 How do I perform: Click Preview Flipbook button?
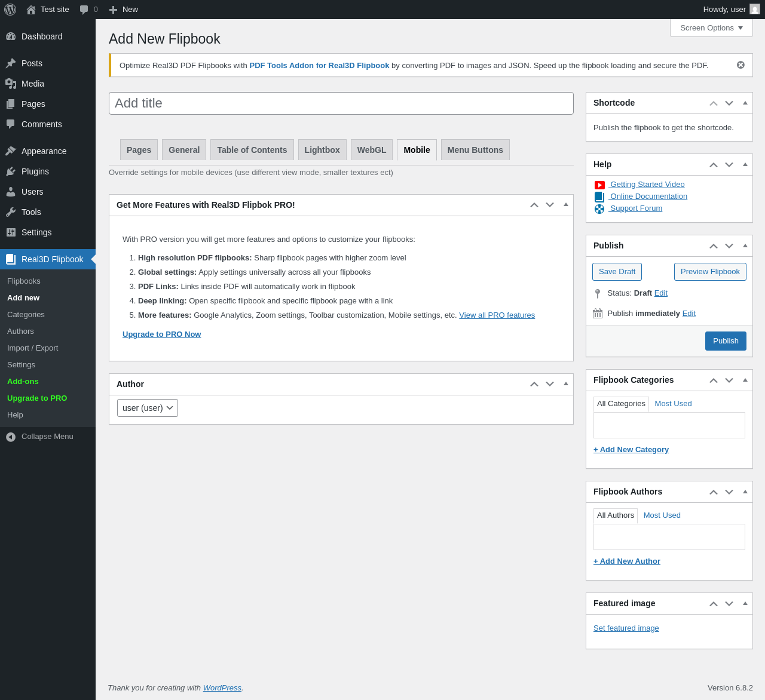[x=710, y=272]
